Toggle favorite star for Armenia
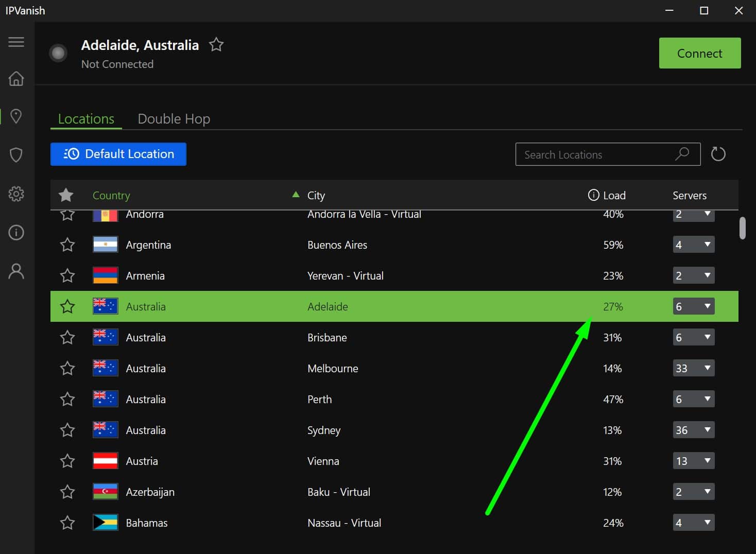This screenshot has height=554, width=756. (x=67, y=275)
